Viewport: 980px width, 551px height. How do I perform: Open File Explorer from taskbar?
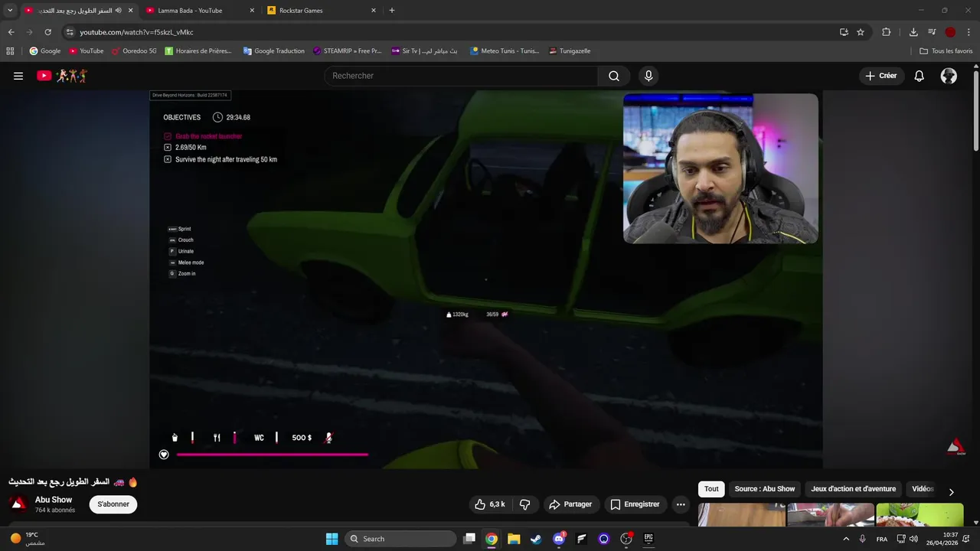pyautogui.click(x=514, y=539)
